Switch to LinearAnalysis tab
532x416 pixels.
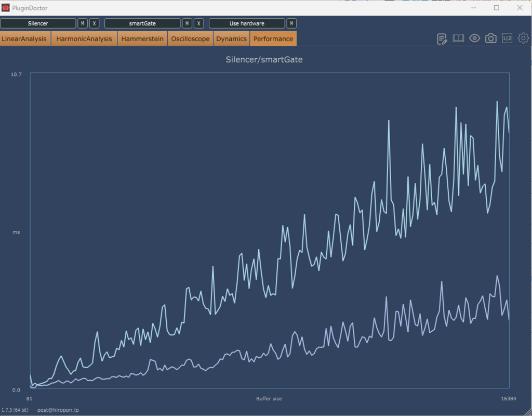[25, 38]
